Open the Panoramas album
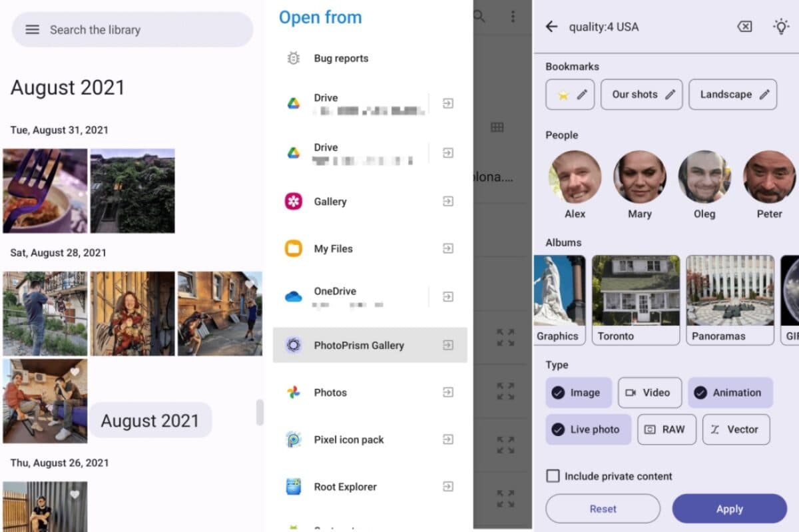Image resolution: width=799 pixels, height=532 pixels. (x=730, y=300)
